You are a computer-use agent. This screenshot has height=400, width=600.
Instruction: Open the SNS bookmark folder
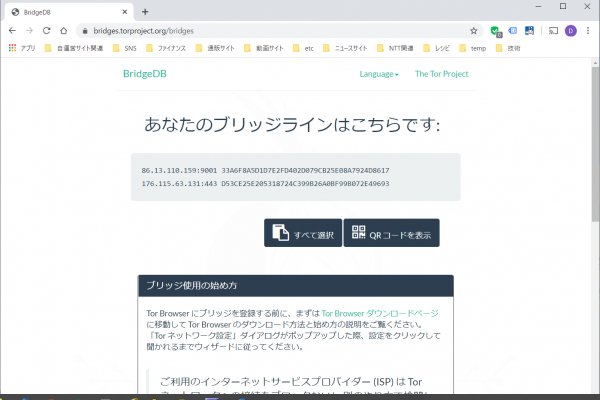[x=125, y=48]
